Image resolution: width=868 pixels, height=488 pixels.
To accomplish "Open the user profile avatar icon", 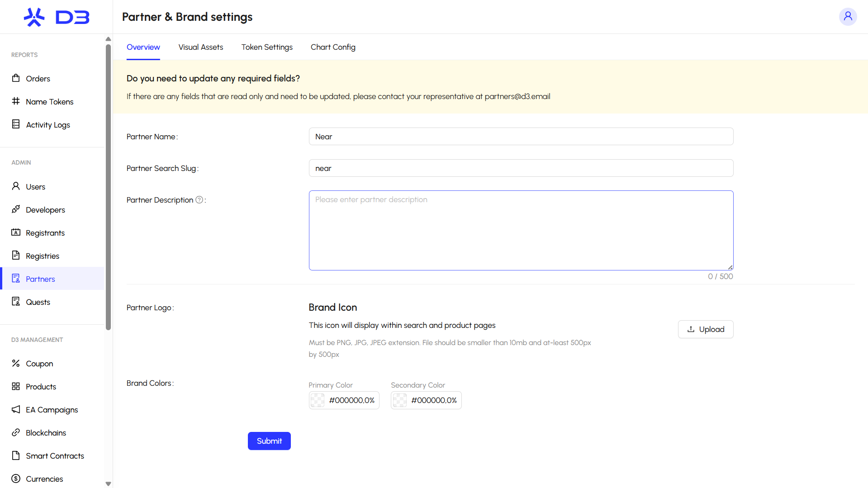I will click(x=848, y=17).
